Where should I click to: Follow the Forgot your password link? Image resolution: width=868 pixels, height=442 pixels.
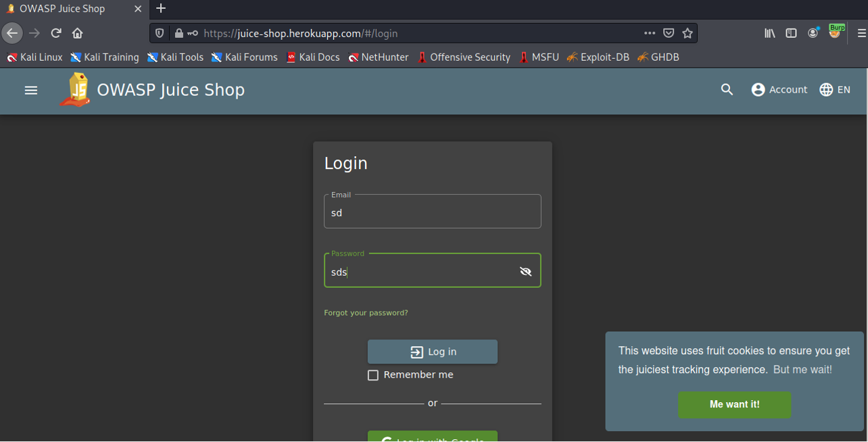(x=366, y=313)
